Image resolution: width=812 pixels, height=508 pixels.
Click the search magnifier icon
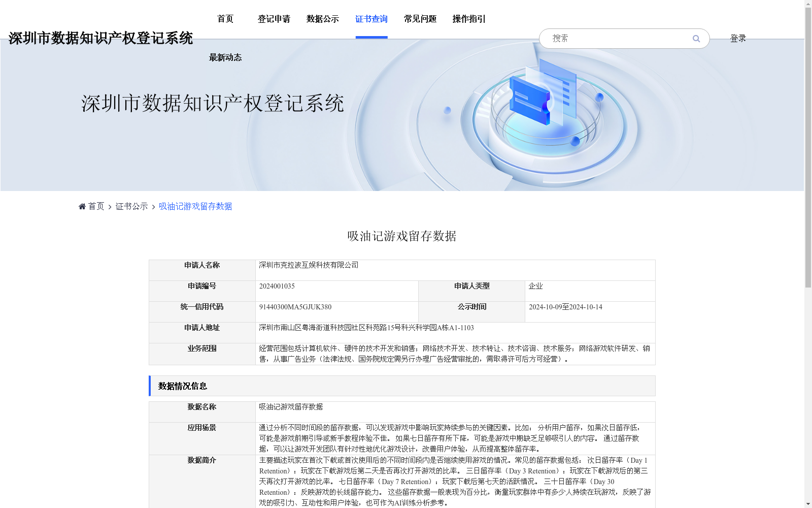(696, 39)
